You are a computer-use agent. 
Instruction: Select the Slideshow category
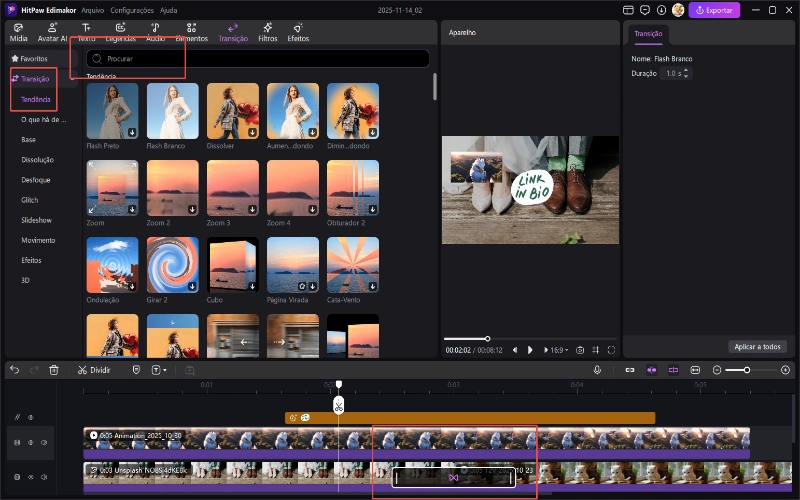36,220
